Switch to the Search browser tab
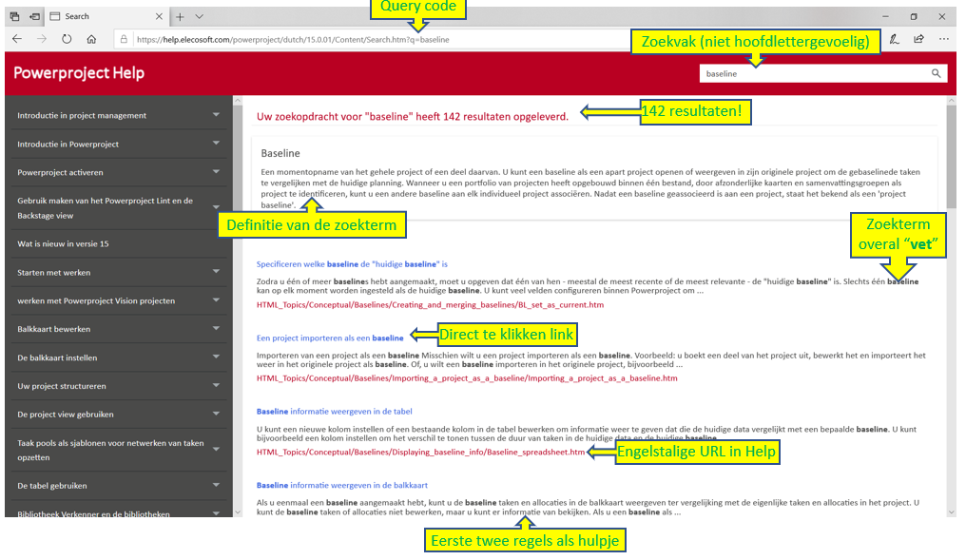The width and height of the screenshot is (966, 560). coord(105,16)
